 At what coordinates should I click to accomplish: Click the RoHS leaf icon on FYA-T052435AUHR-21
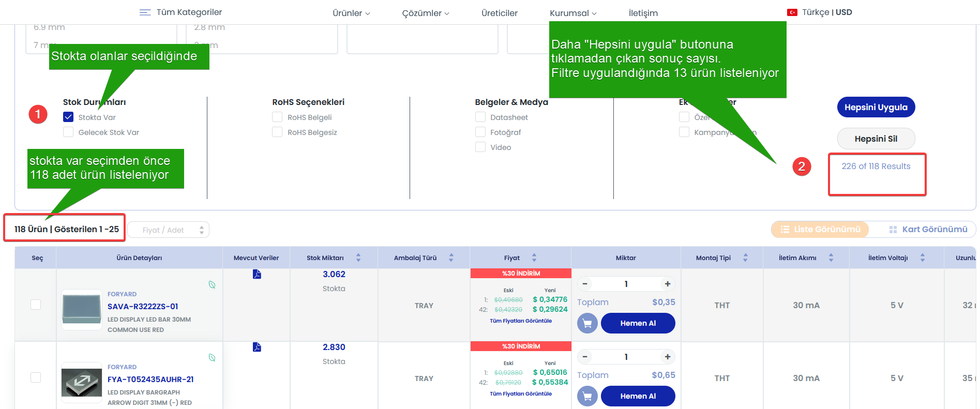(212, 357)
